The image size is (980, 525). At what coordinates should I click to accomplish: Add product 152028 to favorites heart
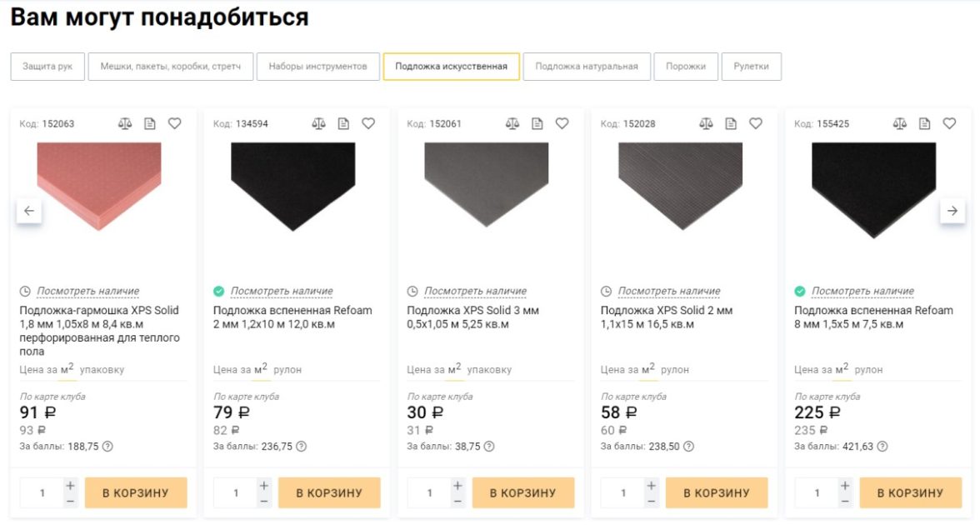tap(756, 123)
